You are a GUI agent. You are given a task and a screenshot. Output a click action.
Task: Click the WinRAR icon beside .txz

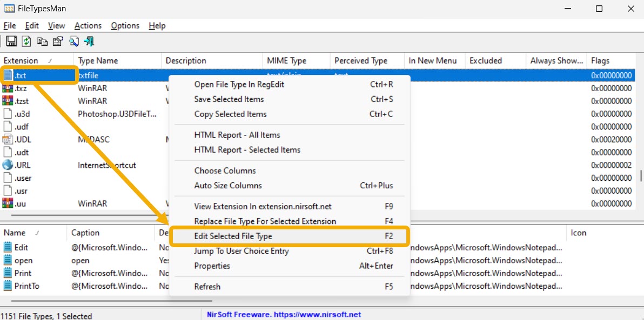tap(8, 88)
